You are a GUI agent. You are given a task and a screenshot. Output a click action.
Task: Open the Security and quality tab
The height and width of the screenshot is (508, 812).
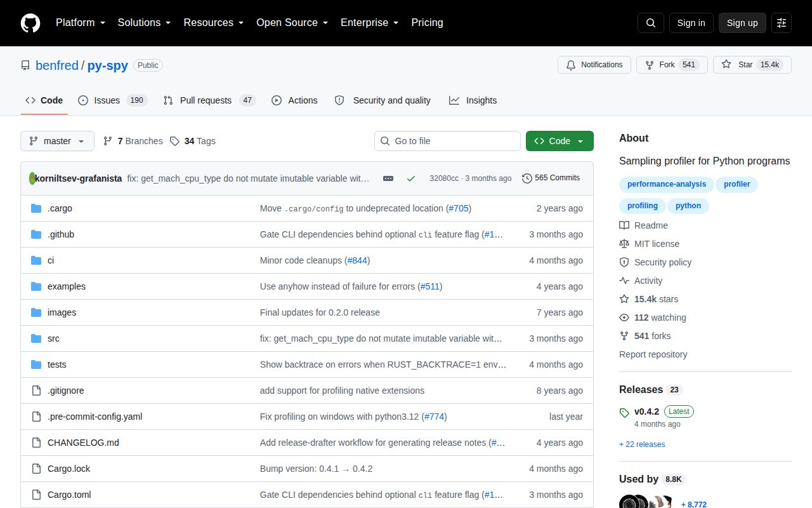pos(383,100)
